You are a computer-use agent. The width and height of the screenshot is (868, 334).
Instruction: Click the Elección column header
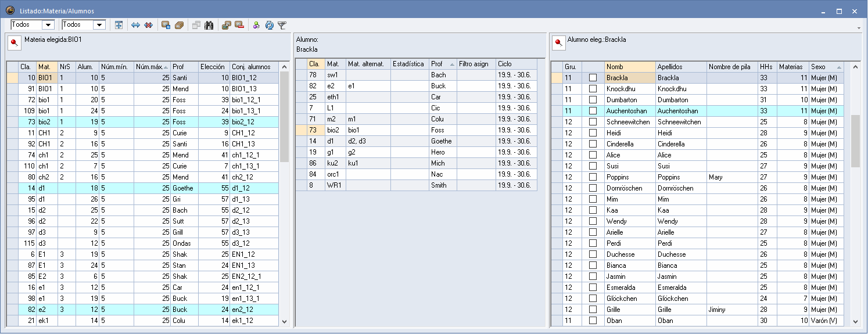click(x=214, y=67)
